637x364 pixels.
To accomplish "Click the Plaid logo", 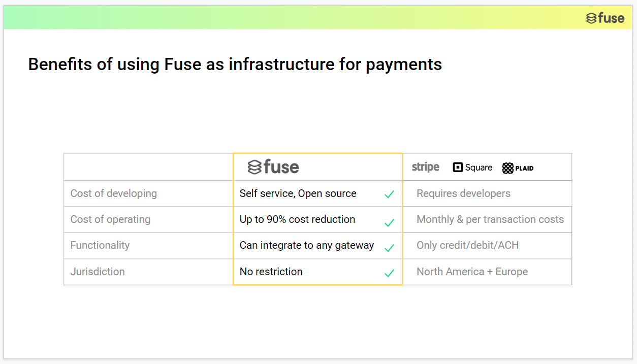I will (518, 168).
